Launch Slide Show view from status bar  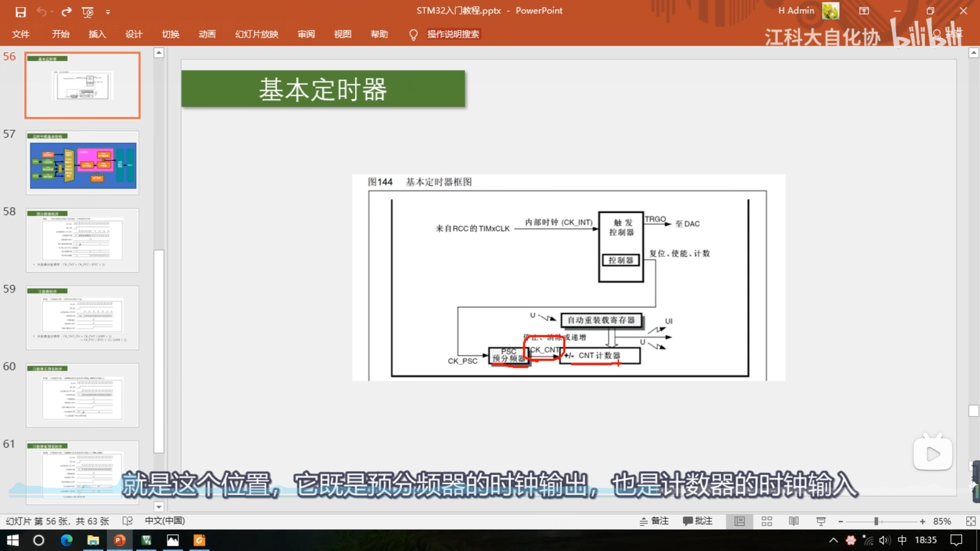pyautogui.click(x=821, y=521)
